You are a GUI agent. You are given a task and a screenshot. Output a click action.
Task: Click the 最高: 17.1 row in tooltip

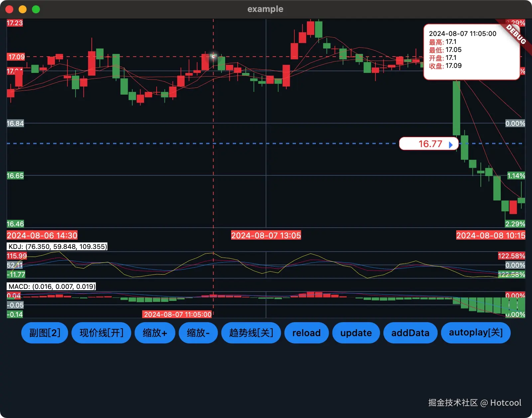[443, 42]
